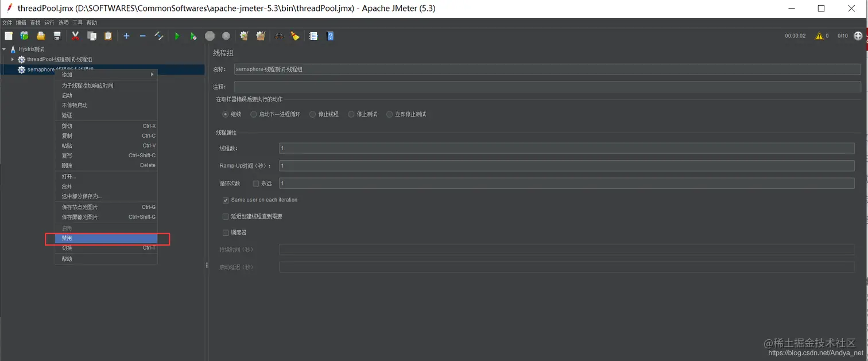Choose 切换 in the context menu
This screenshot has width=868, height=361.
tap(106, 248)
